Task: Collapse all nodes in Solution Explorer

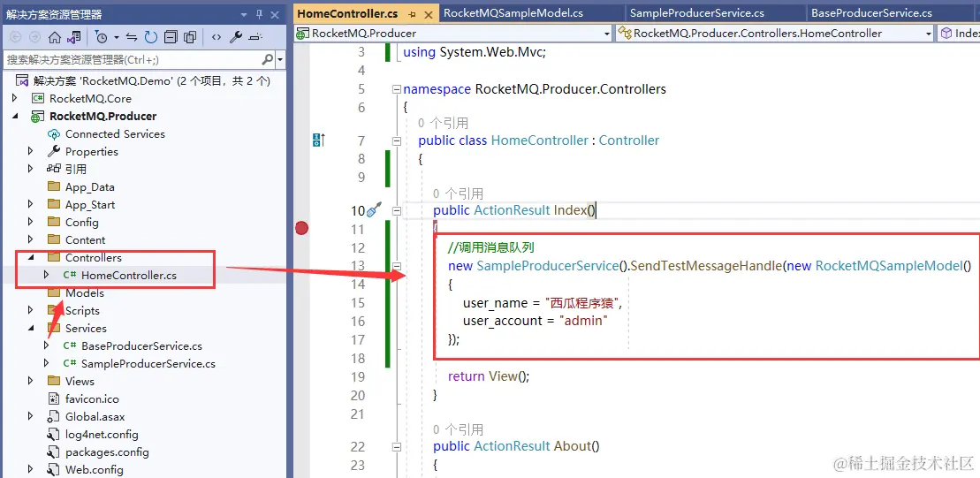Action: (x=171, y=37)
